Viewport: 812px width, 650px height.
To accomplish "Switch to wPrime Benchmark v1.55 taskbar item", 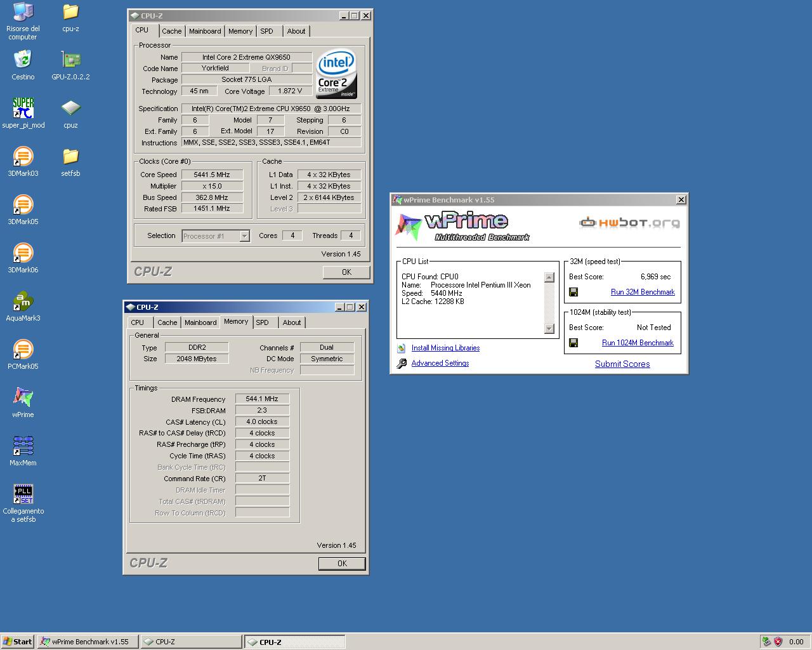I will pyautogui.click(x=88, y=642).
